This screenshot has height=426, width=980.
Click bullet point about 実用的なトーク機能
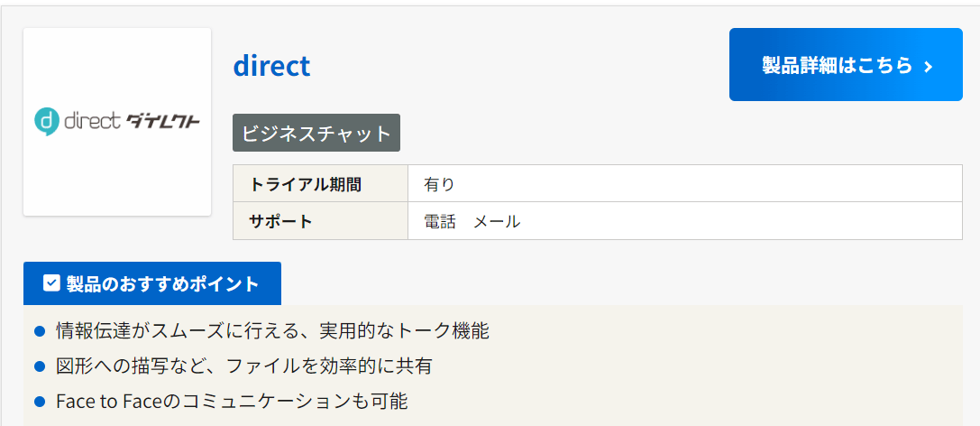tap(272, 330)
